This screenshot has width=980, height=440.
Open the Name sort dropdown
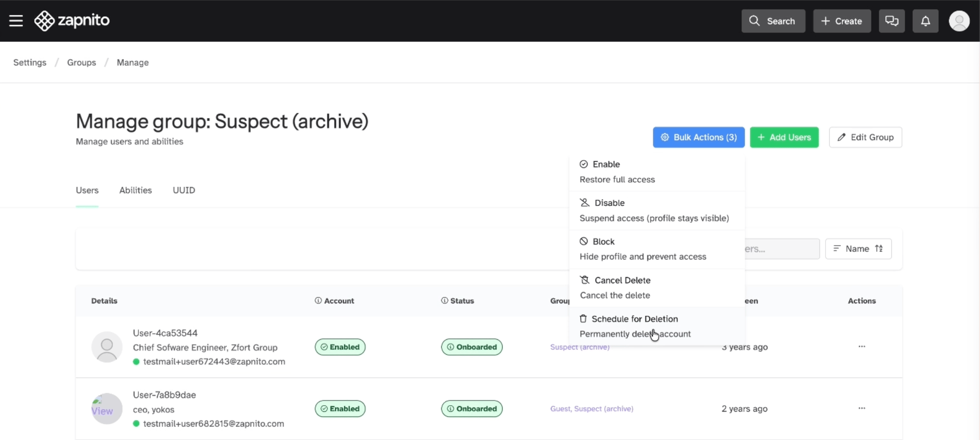tap(858, 249)
